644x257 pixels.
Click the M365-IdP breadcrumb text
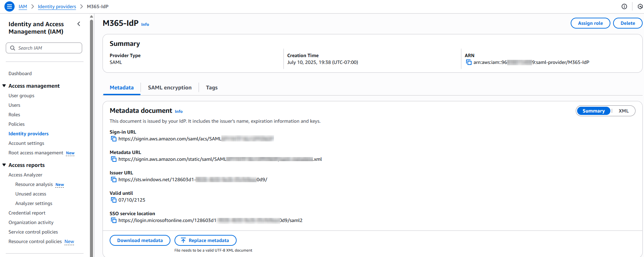98,6
